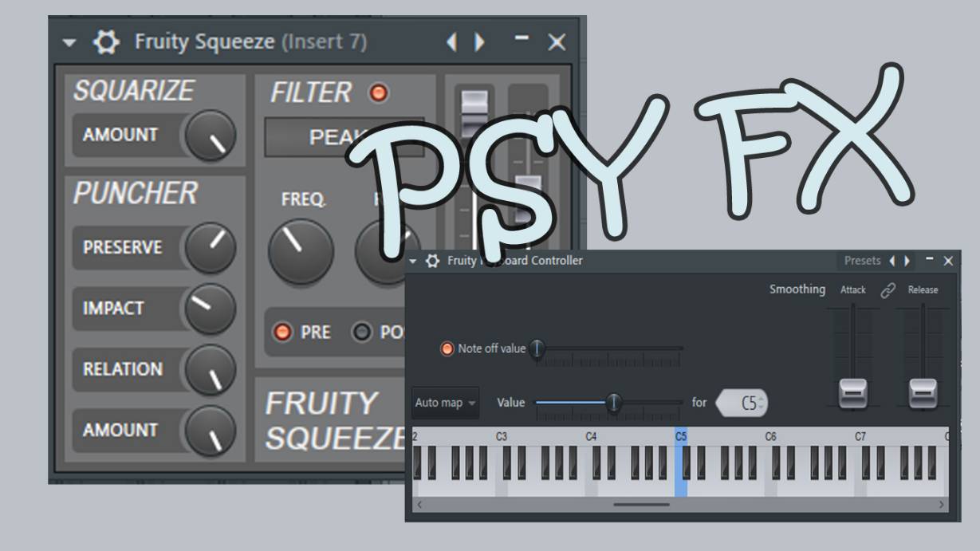
Task: Click the keyboard scroll right arrow
Action: coord(942,505)
